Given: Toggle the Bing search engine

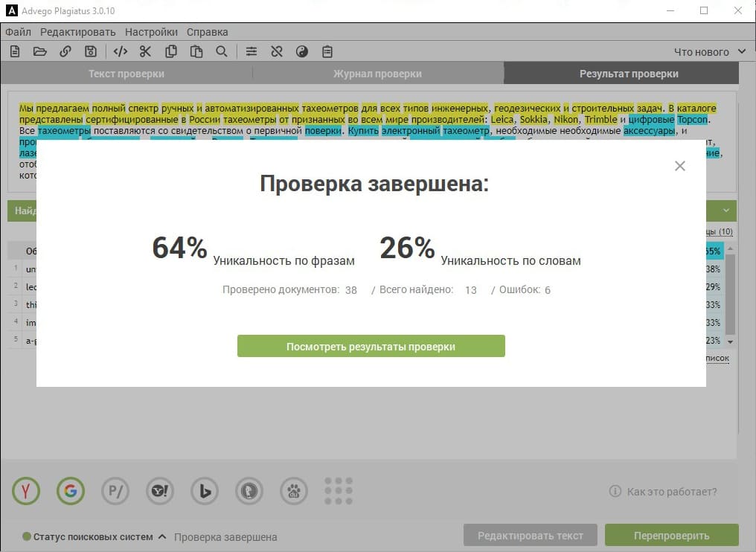Looking at the screenshot, I should [204, 491].
